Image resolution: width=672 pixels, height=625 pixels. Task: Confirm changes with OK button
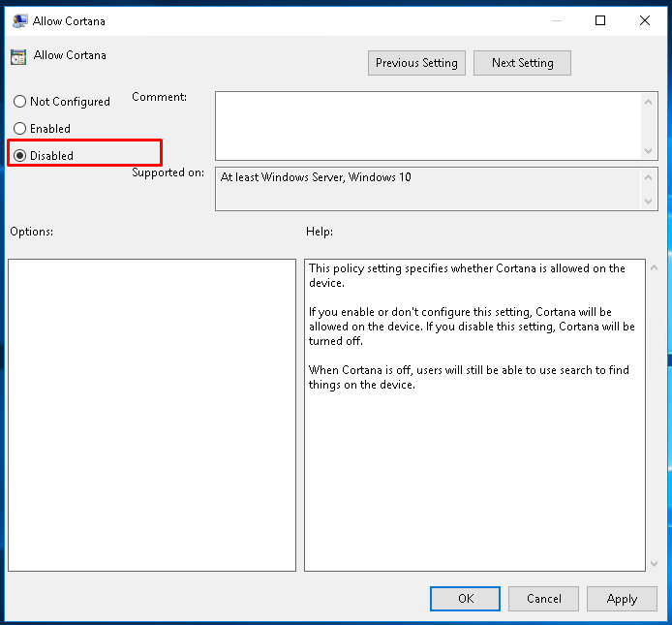tap(465, 599)
